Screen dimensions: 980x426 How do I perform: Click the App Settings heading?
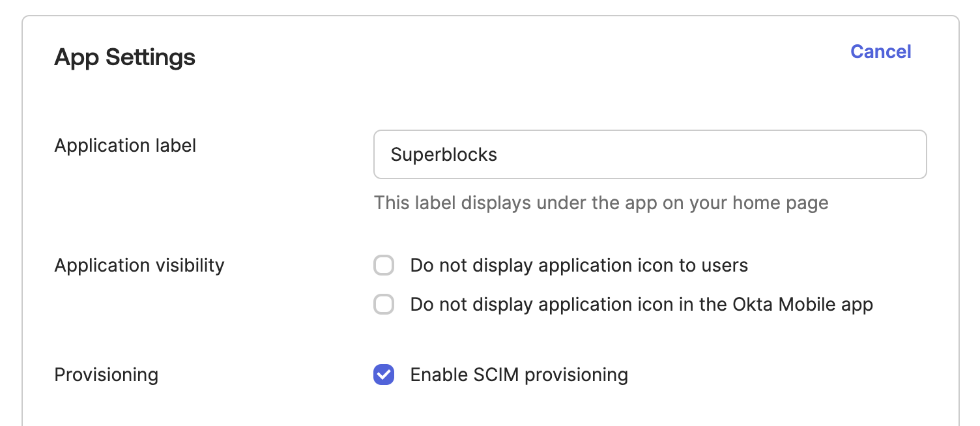click(x=124, y=57)
